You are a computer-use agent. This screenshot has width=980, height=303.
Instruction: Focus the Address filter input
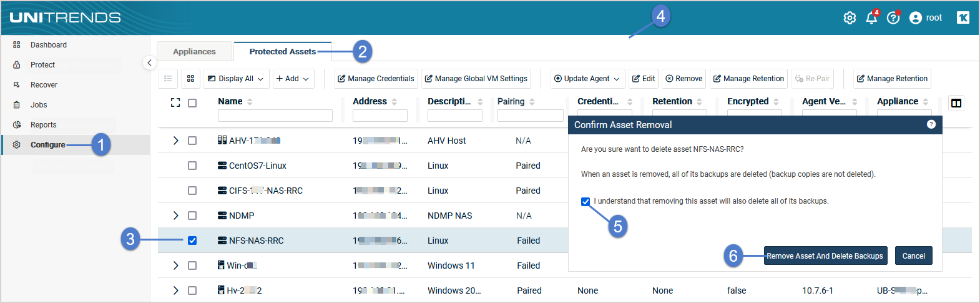(380, 116)
